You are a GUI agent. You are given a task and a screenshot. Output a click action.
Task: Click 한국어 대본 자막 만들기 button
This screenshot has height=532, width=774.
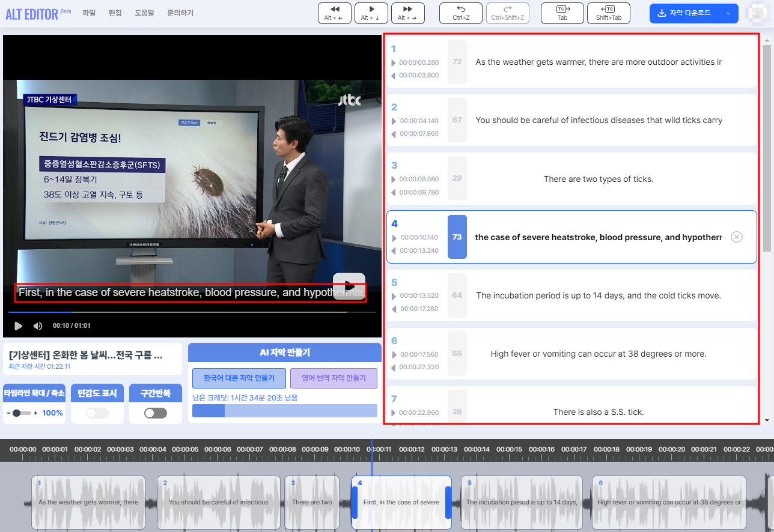pyautogui.click(x=239, y=378)
